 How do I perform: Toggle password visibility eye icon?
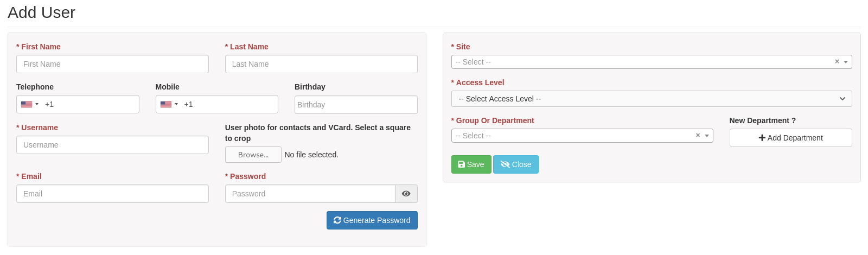coord(406,194)
